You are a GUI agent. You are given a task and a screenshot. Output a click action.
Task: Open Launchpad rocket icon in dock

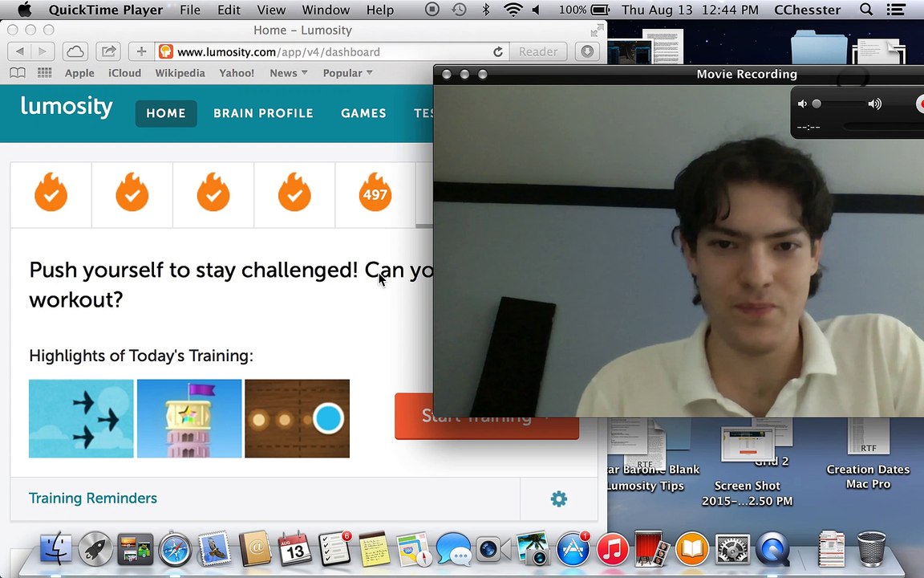[x=95, y=548]
